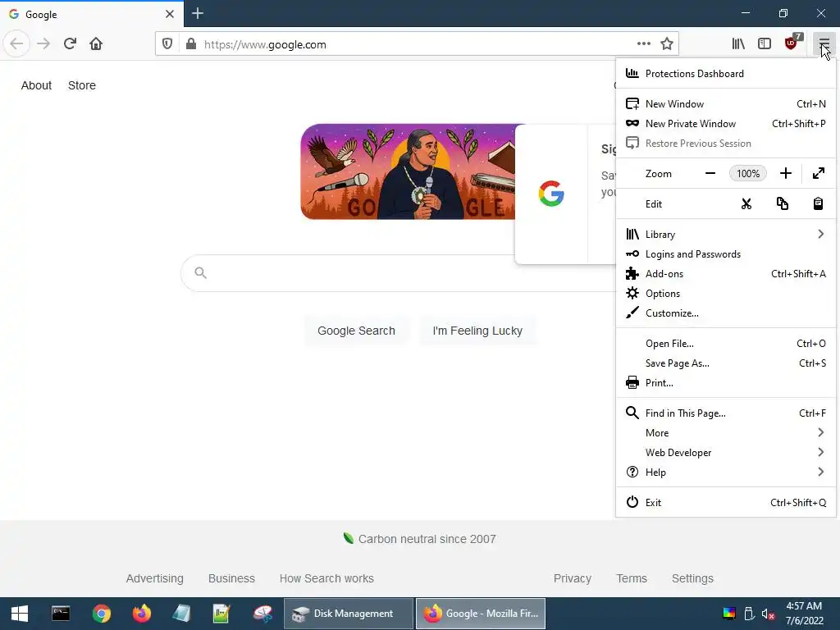The image size is (840, 630).
Task: Open page actions three-dot menu
Action: click(x=644, y=44)
